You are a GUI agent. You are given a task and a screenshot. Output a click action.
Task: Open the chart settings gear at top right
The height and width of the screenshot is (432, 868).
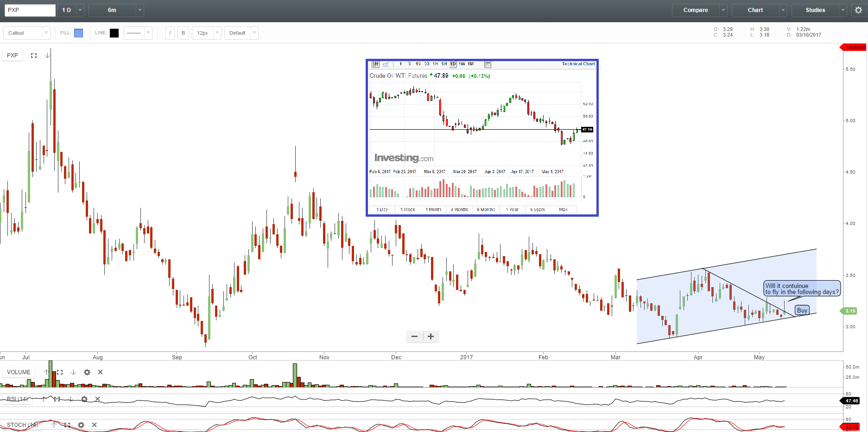tap(858, 10)
